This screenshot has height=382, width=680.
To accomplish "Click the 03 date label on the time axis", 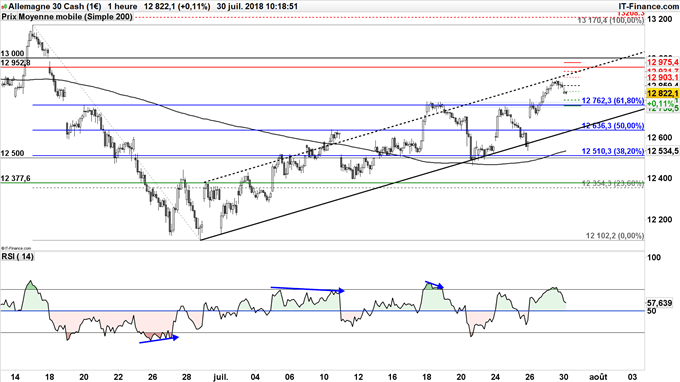I will tap(633, 376).
